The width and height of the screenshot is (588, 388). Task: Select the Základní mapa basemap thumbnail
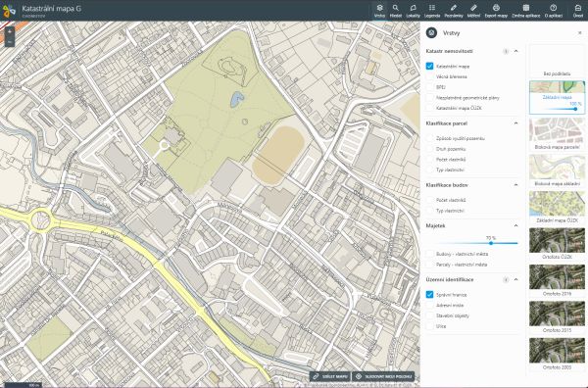click(x=557, y=87)
